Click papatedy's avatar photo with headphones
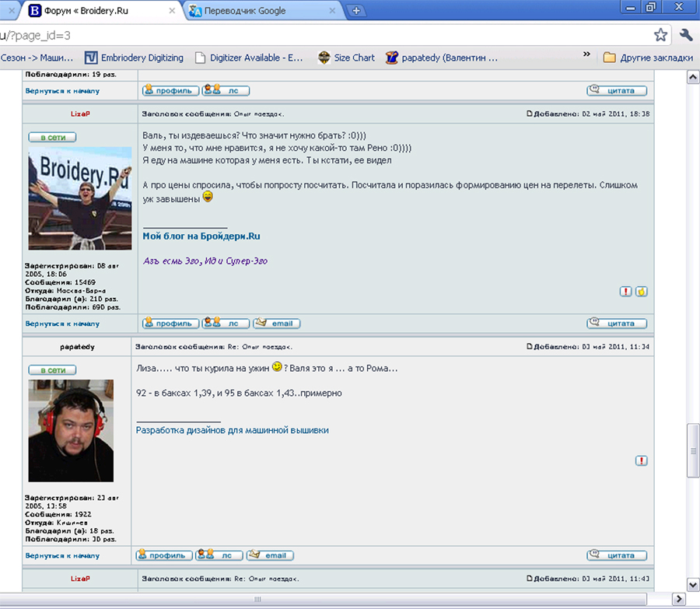This screenshot has width=700, height=609. pos(71,431)
